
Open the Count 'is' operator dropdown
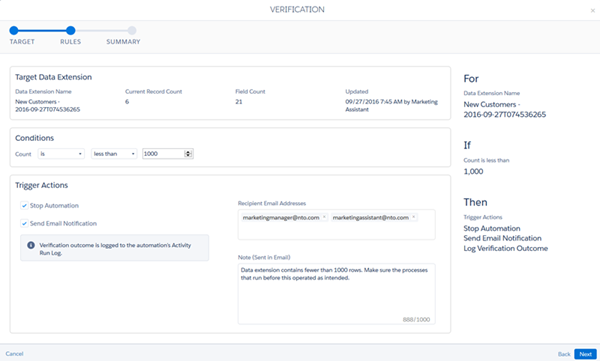[x=61, y=154]
